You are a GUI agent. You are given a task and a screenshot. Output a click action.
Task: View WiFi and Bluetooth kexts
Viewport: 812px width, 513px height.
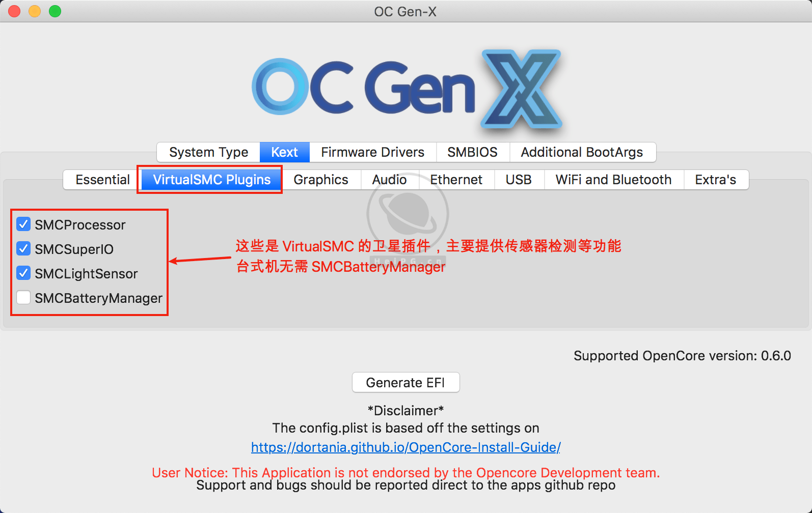pos(613,180)
